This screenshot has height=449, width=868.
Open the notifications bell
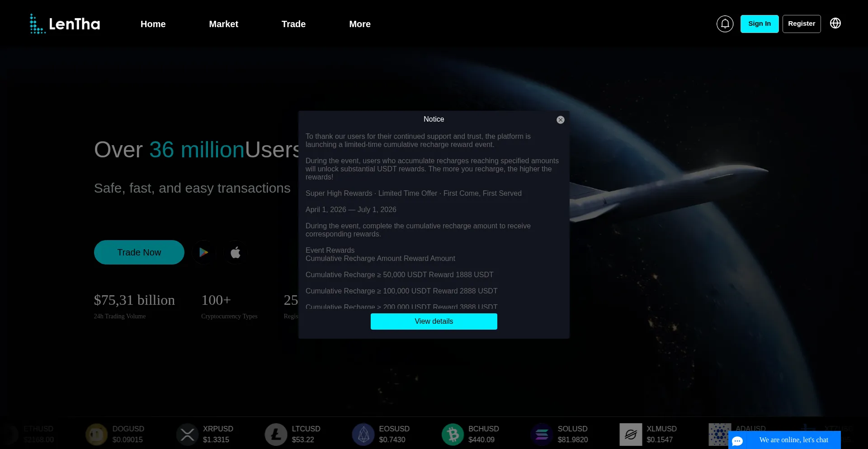725,24
